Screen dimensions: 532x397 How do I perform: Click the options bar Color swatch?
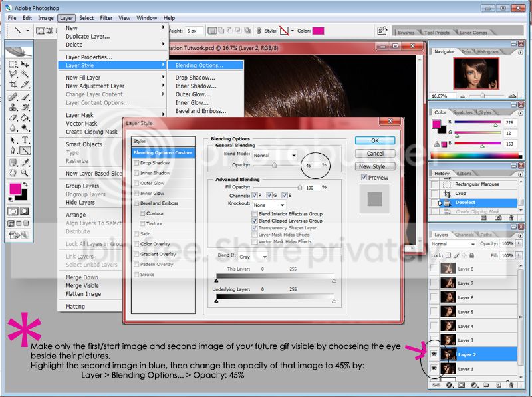(x=319, y=31)
